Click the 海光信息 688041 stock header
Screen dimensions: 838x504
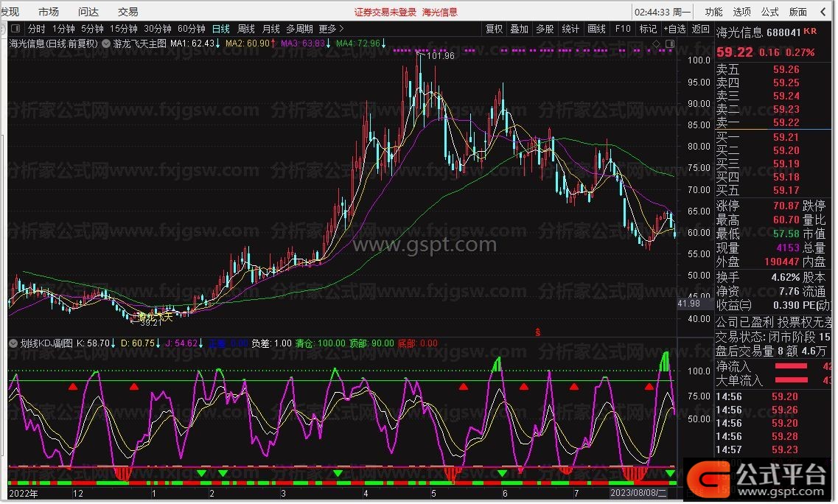tap(758, 32)
